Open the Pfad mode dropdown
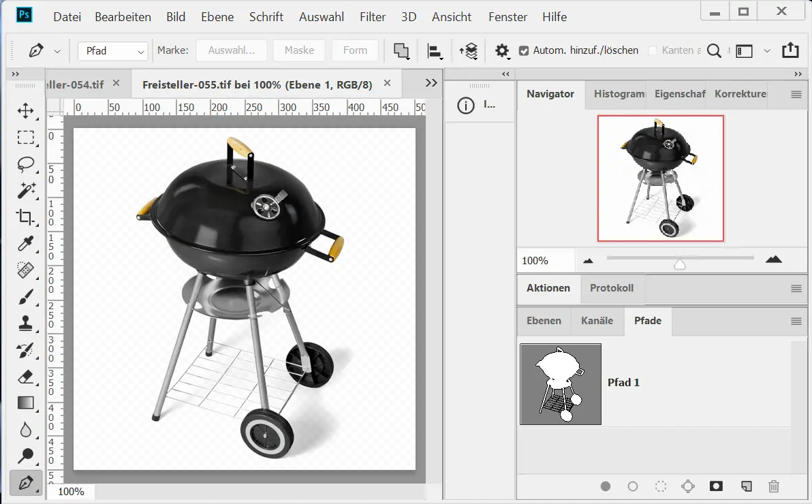 click(113, 51)
